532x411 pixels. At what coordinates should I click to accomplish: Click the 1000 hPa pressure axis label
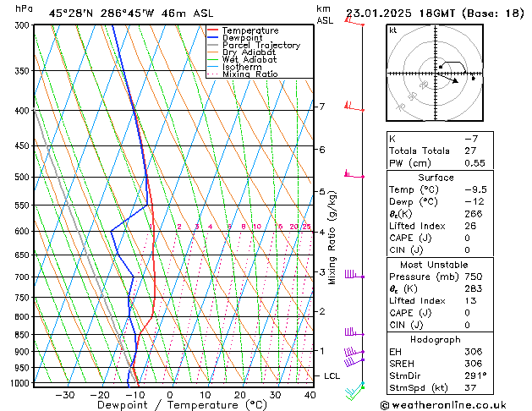[x=20, y=383]
